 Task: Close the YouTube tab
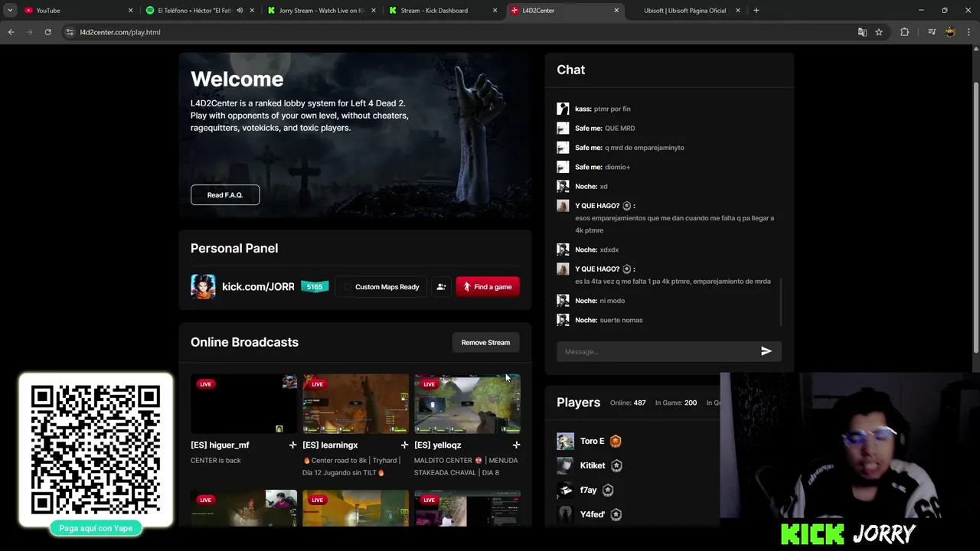[x=130, y=11]
